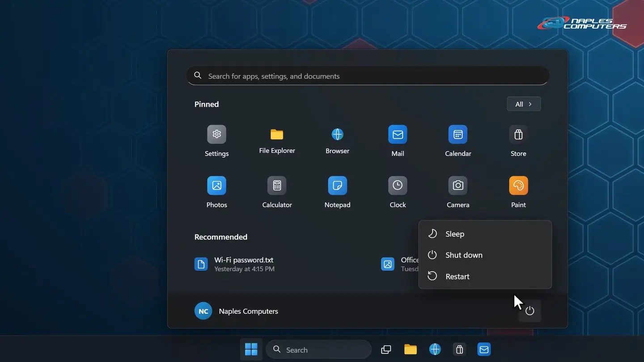Choose Restart from the power menu

pos(485,276)
